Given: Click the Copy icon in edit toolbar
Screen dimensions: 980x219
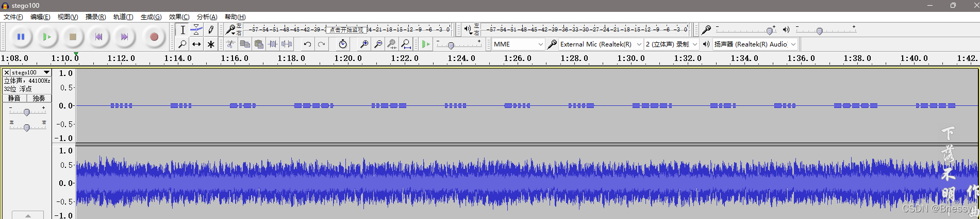Looking at the screenshot, I should [x=245, y=44].
